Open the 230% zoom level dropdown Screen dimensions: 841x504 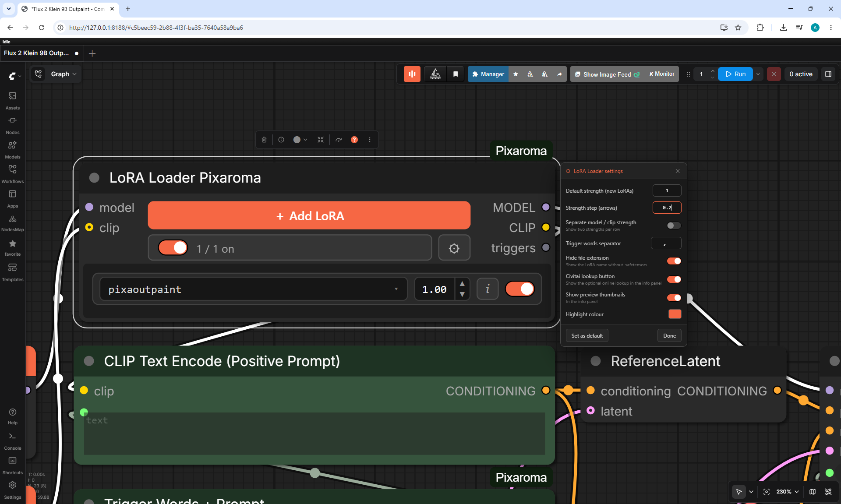(x=788, y=492)
